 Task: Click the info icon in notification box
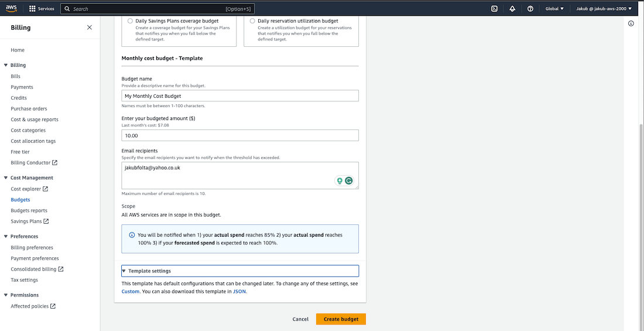(132, 235)
